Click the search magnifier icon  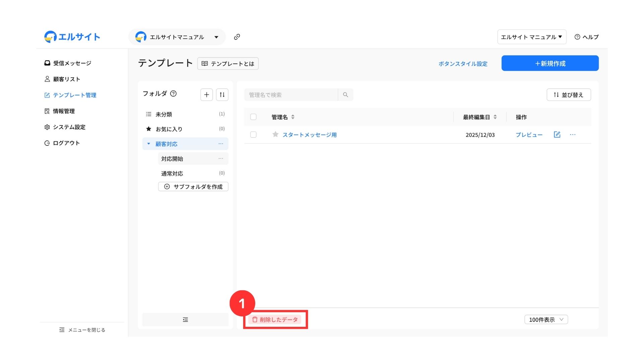345,95
